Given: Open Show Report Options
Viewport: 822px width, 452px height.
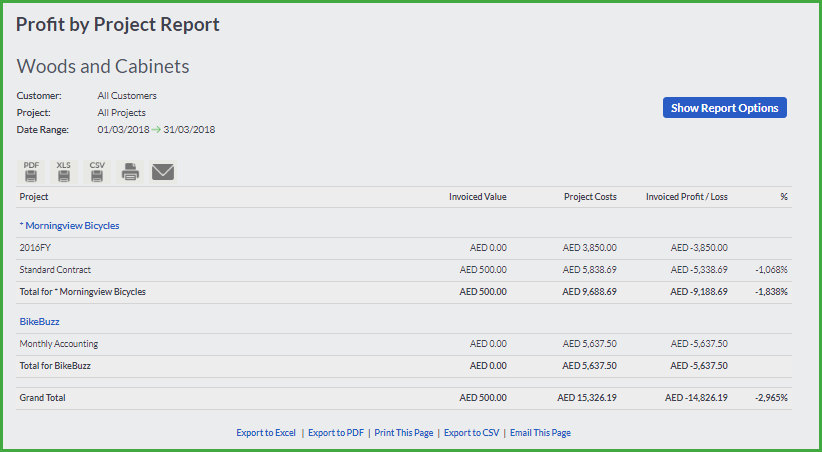Looking at the screenshot, I should point(724,107).
